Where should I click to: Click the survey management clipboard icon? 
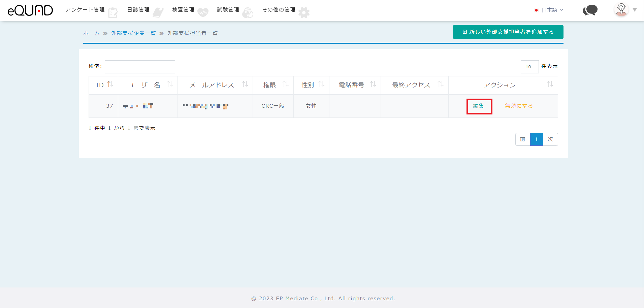(x=113, y=13)
